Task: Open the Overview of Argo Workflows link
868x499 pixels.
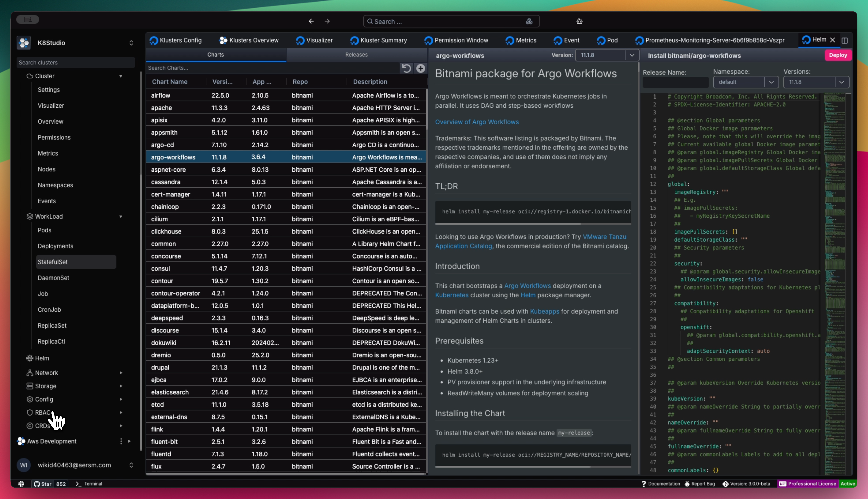Action: click(476, 122)
